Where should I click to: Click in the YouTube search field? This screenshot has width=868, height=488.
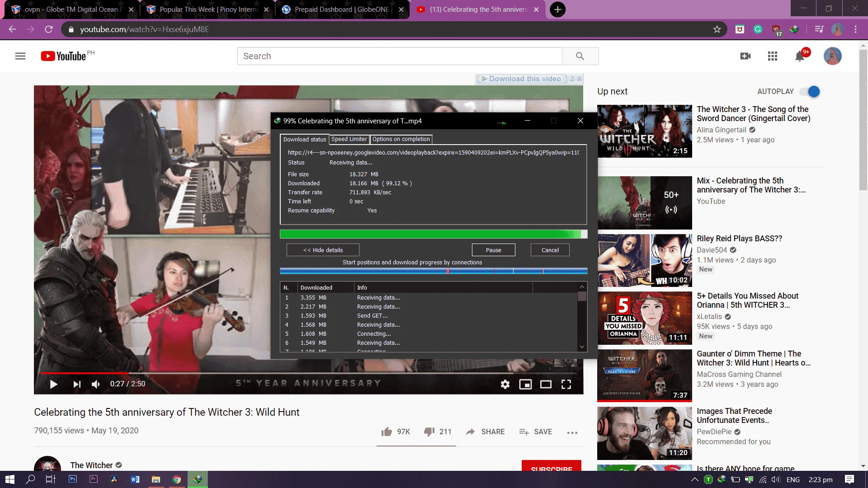pyautogui.click(x=400, y=56)
